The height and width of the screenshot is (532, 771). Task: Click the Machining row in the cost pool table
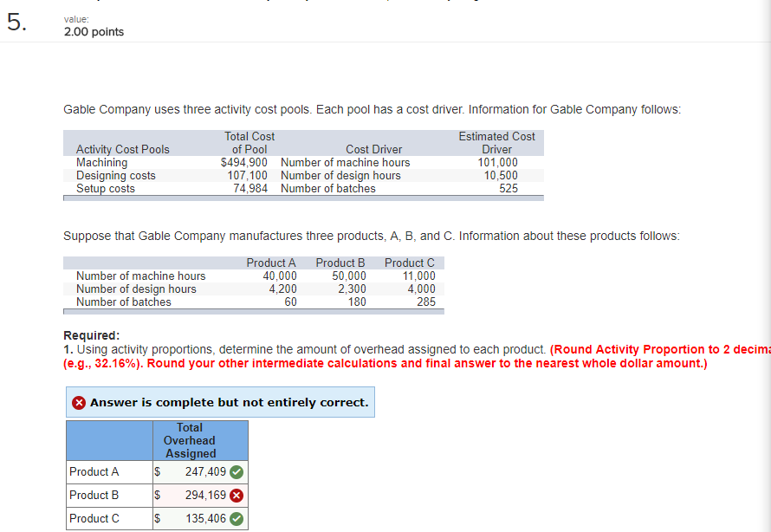pos(102,162)
